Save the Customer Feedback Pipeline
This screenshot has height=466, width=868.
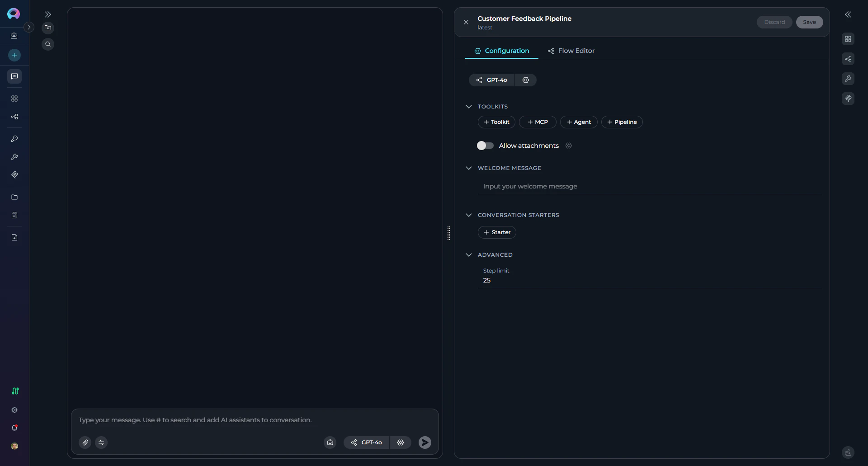coord(809,22)
